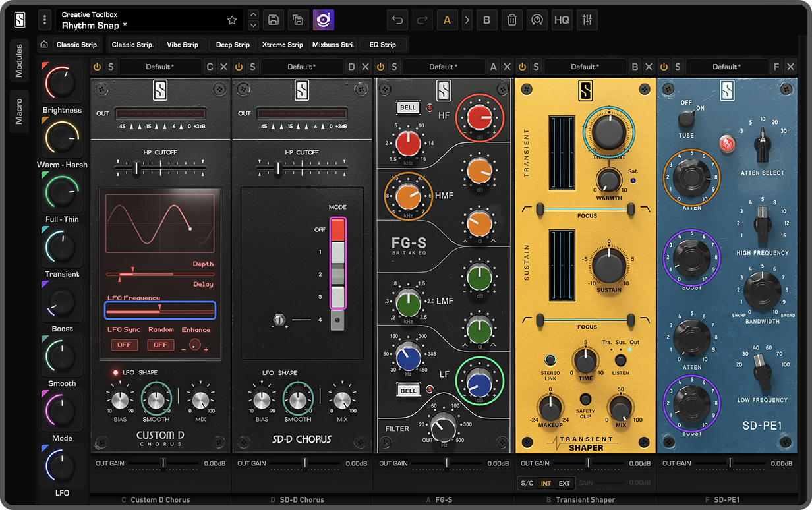This screenshot has height=510, width=812.
Task: Open the Macro side tab
Action: point(19,111)
